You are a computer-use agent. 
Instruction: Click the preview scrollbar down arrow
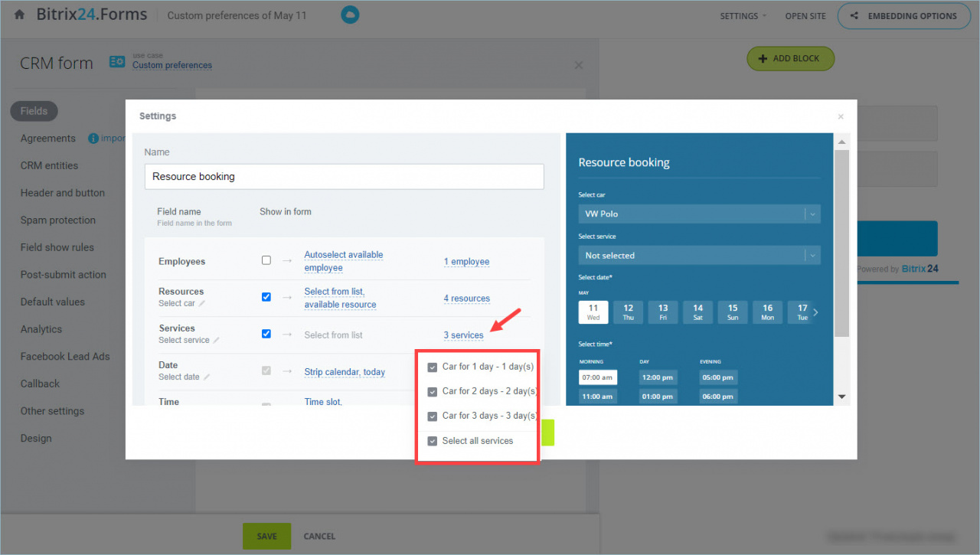coord(841,397)
